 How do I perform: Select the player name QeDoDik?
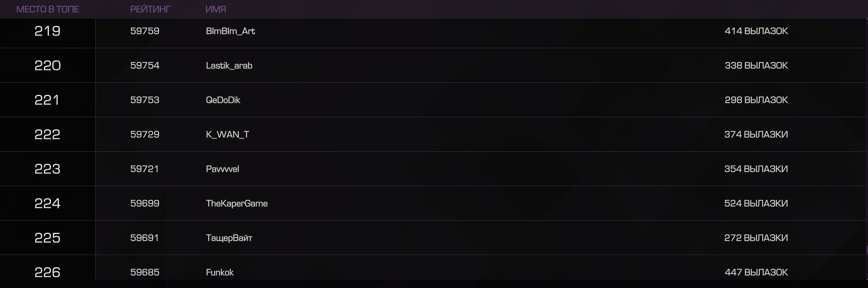223,100
